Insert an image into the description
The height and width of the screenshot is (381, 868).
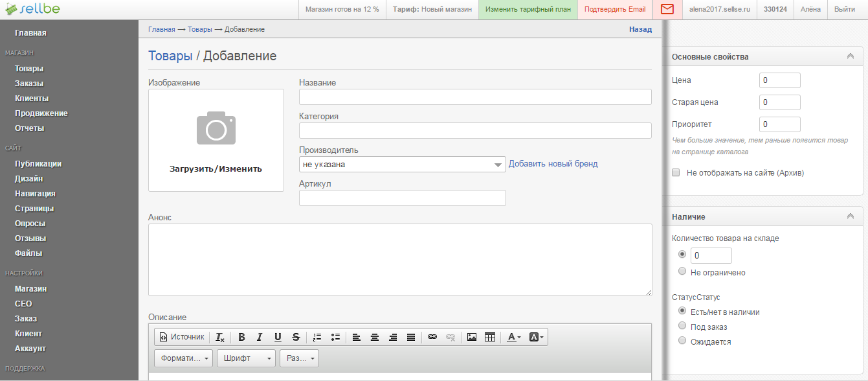(x=472, y=337)
